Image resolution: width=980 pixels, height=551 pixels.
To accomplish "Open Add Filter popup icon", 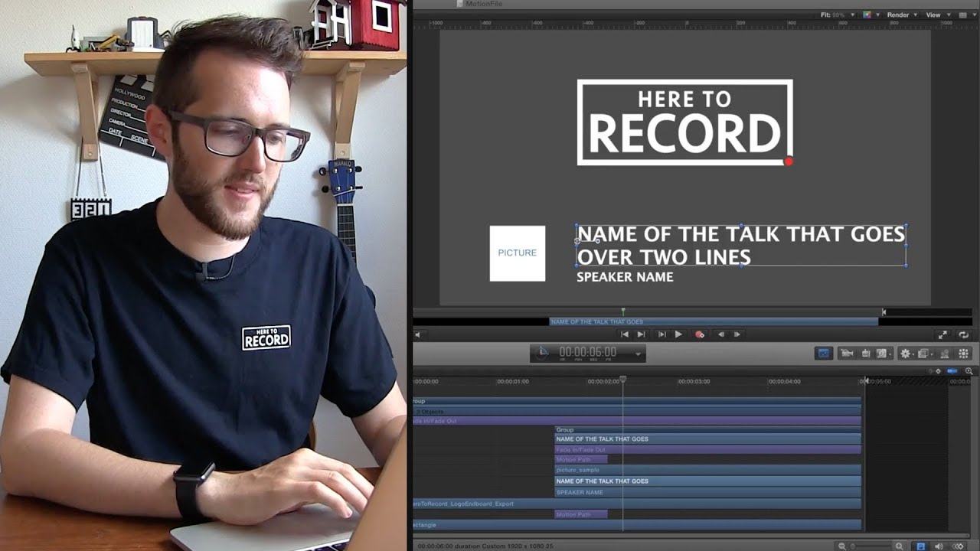I will (x=924, y=354).
